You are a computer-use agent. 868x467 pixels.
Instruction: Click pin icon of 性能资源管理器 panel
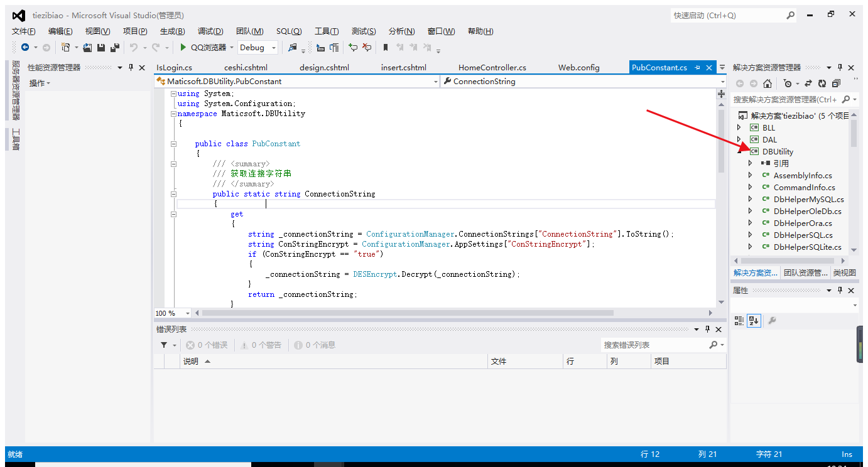pyautogui.click(x=131, y=67)
